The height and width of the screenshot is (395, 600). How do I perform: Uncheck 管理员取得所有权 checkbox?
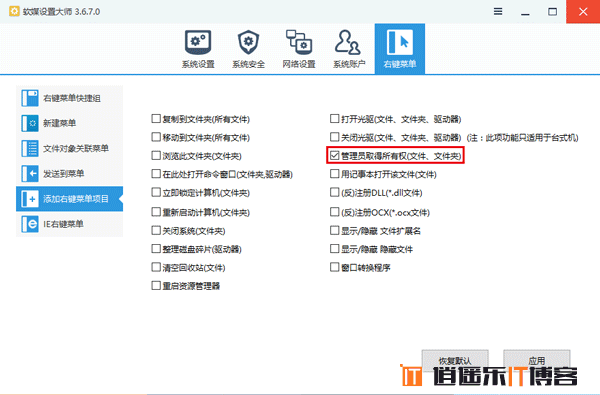(334, 155)
